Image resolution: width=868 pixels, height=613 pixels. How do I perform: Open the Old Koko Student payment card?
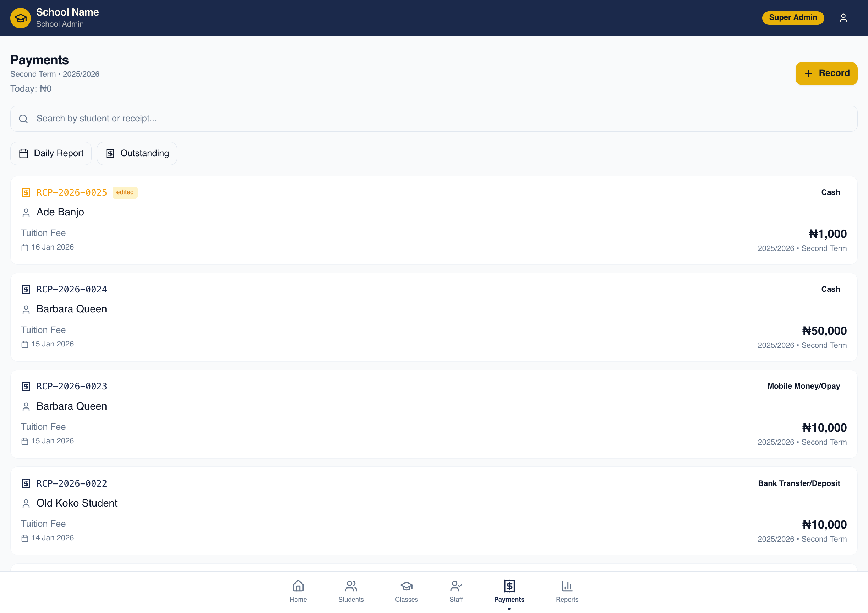433,510
